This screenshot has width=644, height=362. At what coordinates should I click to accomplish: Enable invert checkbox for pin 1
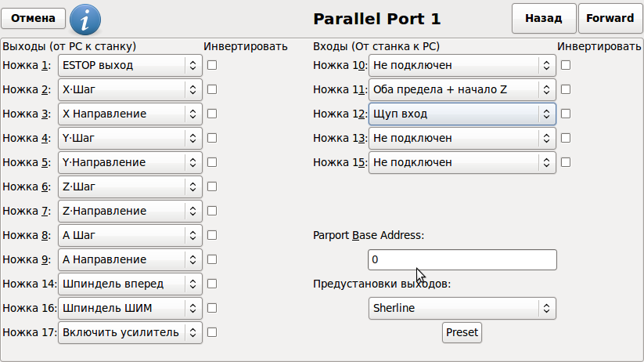[212, 65]
